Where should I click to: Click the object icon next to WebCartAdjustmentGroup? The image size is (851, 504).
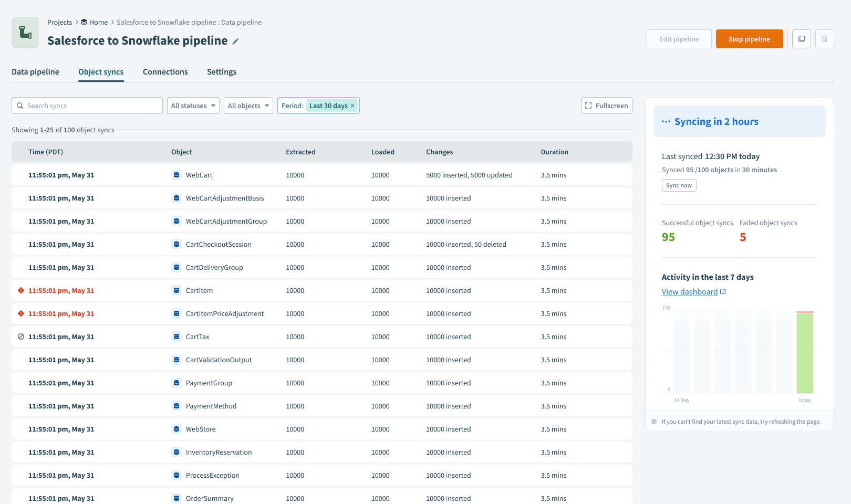(177, 221)
